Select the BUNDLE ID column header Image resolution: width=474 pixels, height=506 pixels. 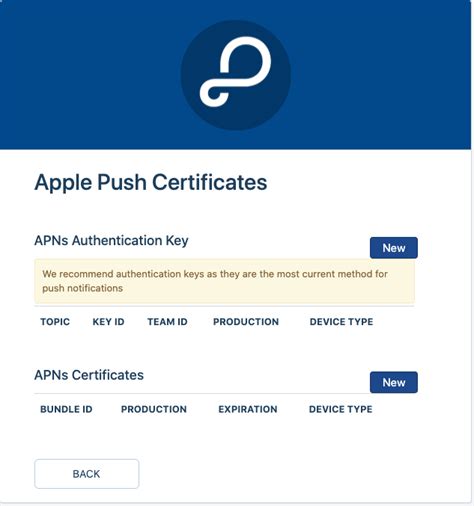[66, 409]
